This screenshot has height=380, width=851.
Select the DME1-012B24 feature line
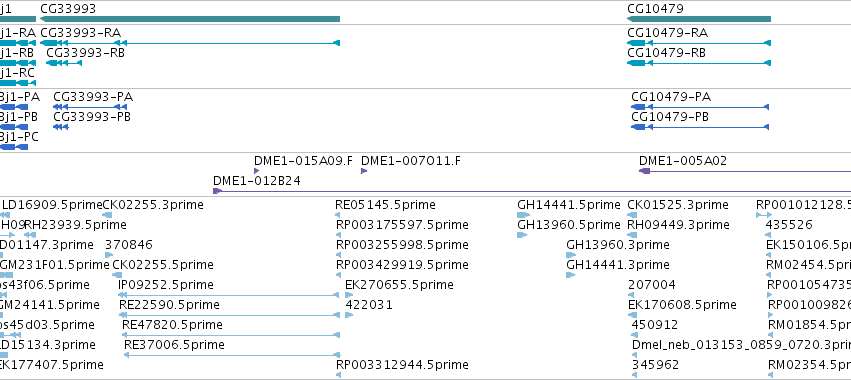[532, 191]
